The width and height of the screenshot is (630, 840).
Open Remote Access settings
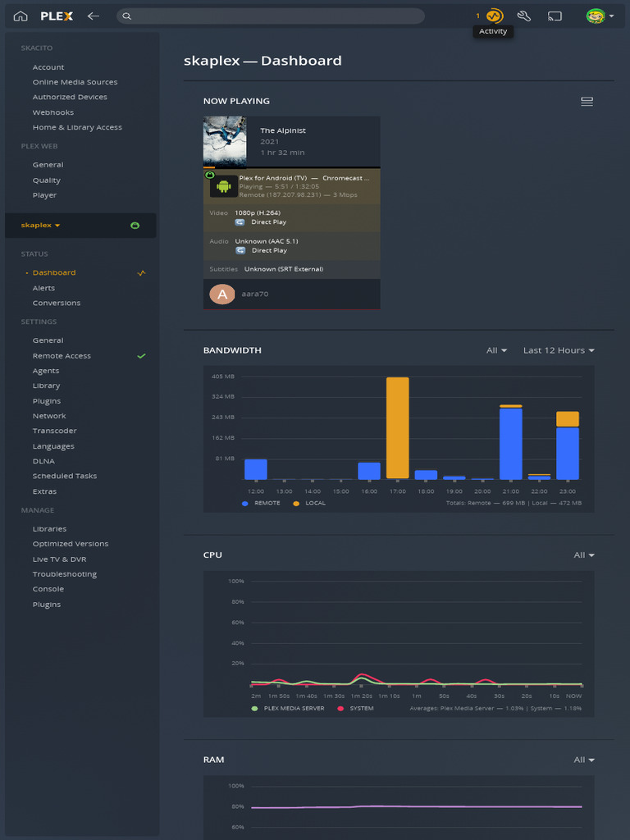(x=62, y=356)
